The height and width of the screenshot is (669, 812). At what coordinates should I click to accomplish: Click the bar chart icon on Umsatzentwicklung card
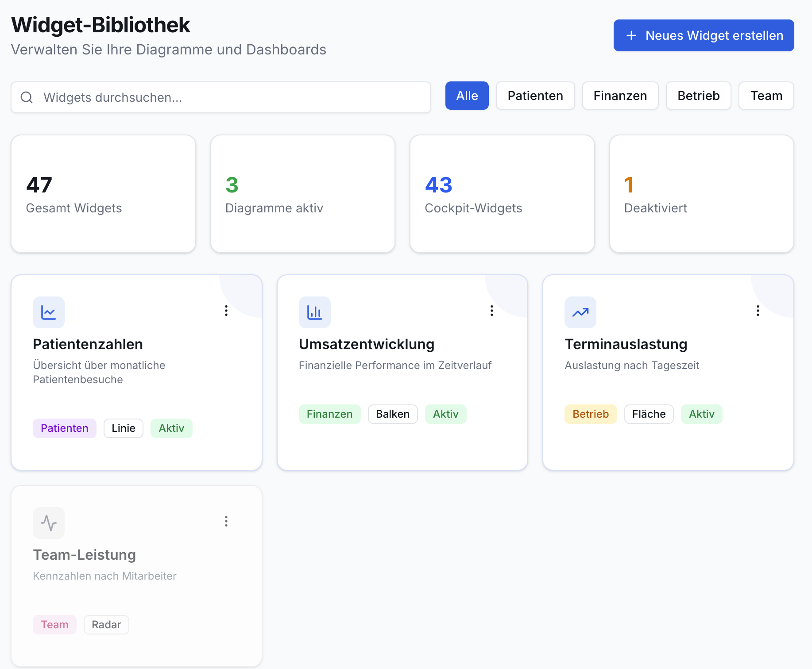pos(315,312)
